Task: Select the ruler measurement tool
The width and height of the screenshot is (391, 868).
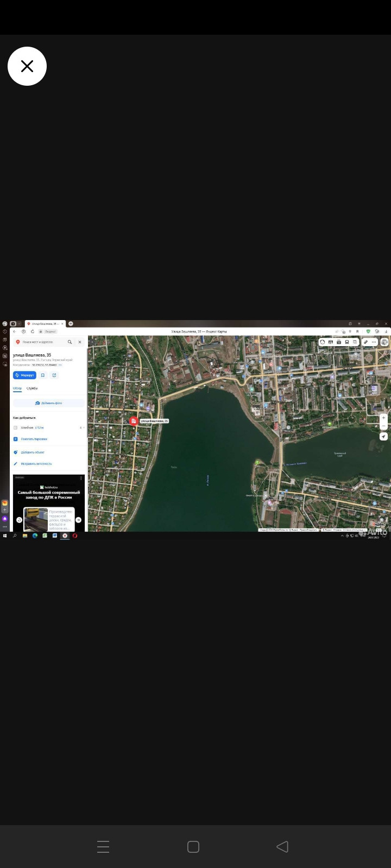Action: coord(366,342)
